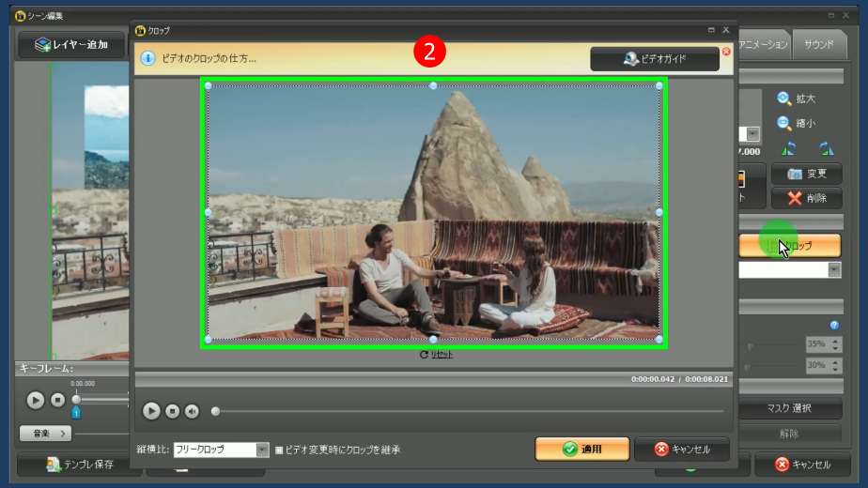Click the 削除 delete button
Image resolution: width=868 pixels, height=488 pixels.
806,198
